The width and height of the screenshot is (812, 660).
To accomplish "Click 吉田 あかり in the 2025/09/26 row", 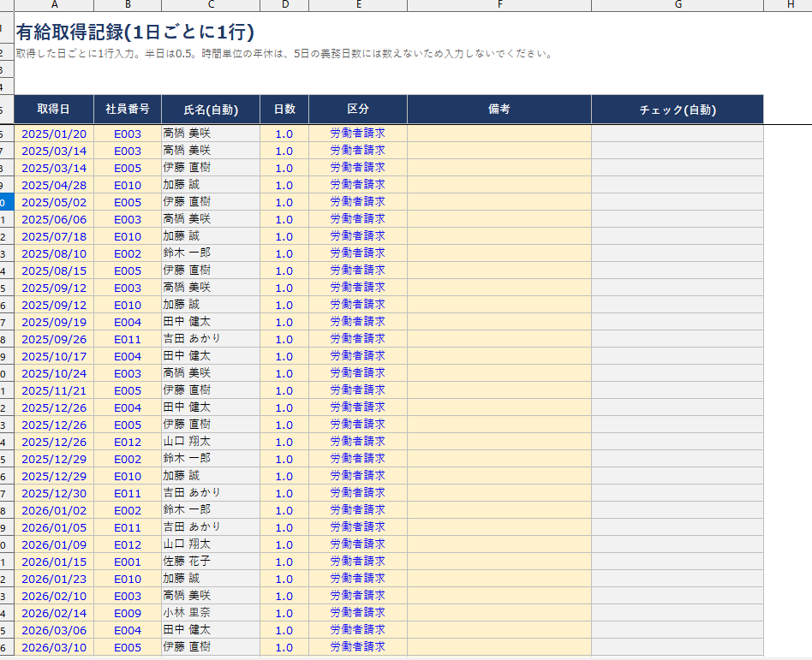I will pos(211,338).
